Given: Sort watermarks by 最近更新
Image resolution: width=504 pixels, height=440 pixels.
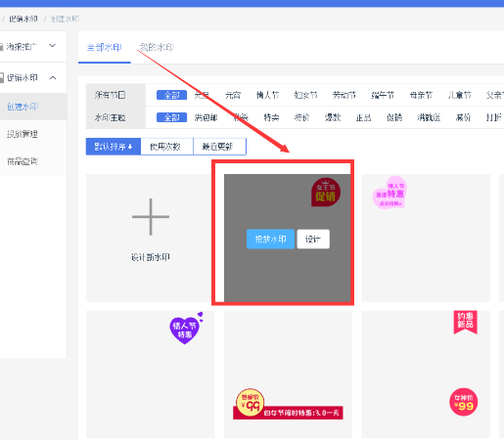Looking at the screenshot, I should (219, 147).
